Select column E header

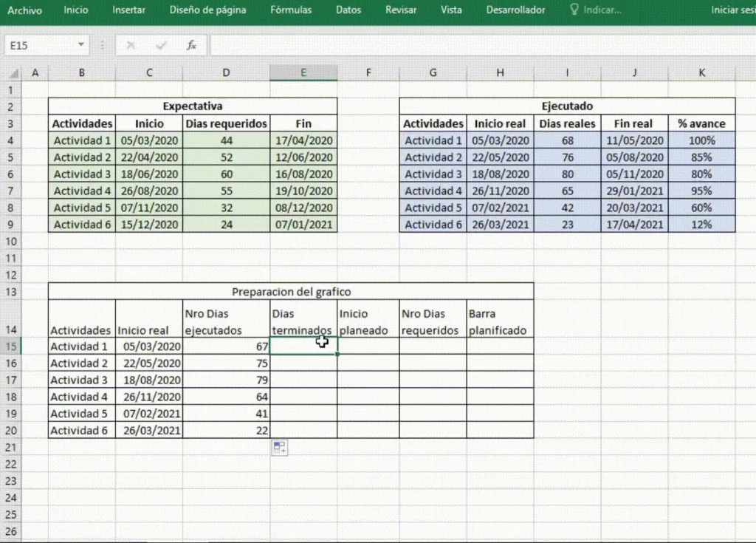303,73
